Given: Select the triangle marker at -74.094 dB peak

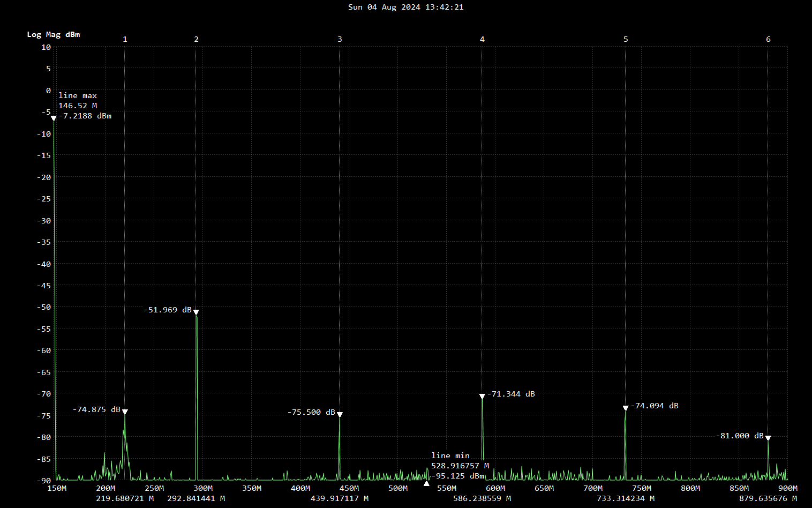Looking at the screenshot, I should 626,408.
